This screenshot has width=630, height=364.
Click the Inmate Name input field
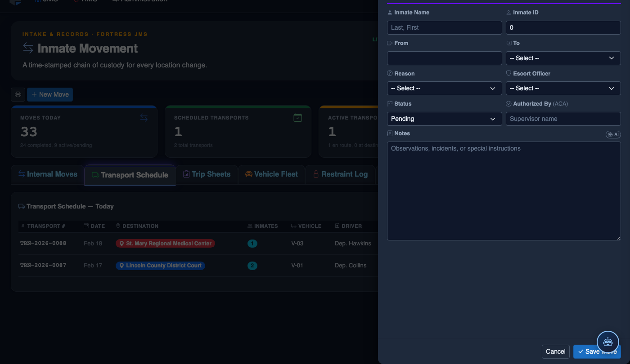(444, 27)
